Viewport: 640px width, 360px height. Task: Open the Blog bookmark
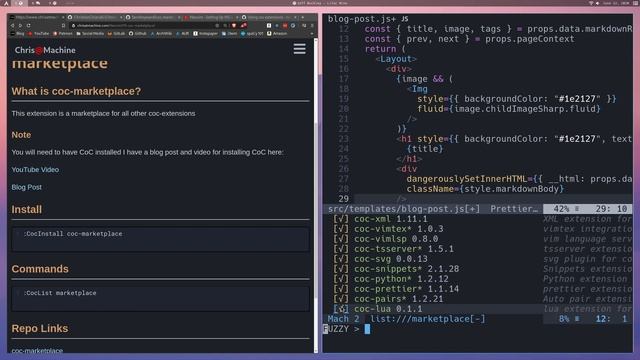[x=18, y=33]
